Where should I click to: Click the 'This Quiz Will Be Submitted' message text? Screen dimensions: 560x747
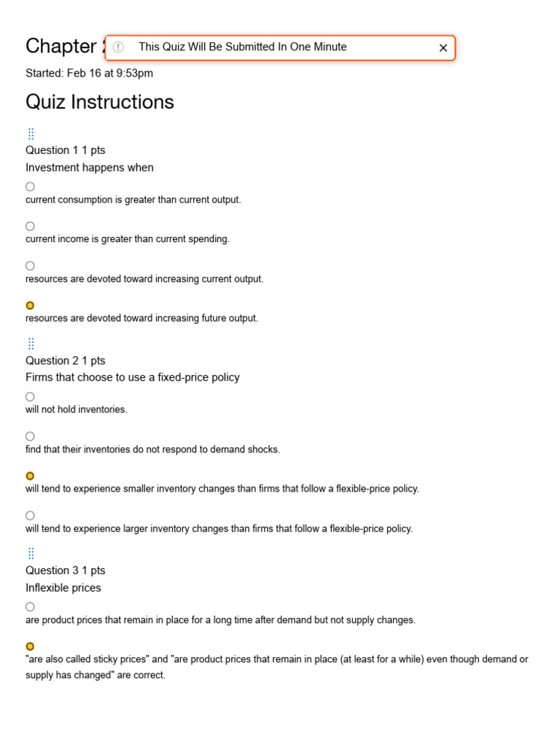tap(242, 47)
